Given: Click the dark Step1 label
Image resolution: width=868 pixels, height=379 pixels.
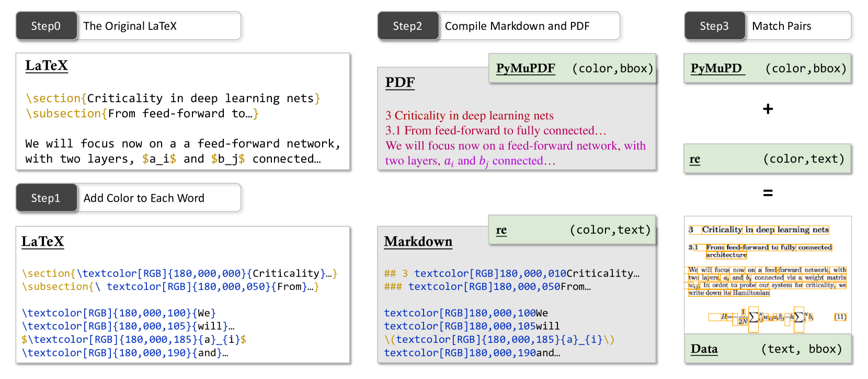Looking at the screenshot, I should (46, 198).
